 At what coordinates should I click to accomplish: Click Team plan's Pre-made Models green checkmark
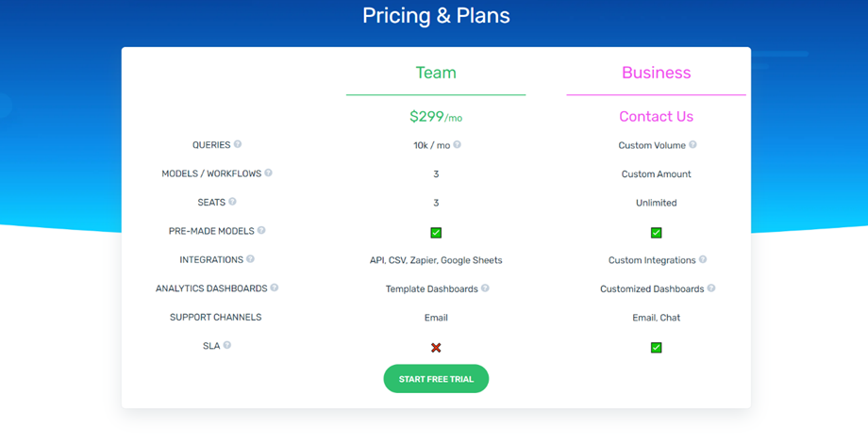(436, 233)
